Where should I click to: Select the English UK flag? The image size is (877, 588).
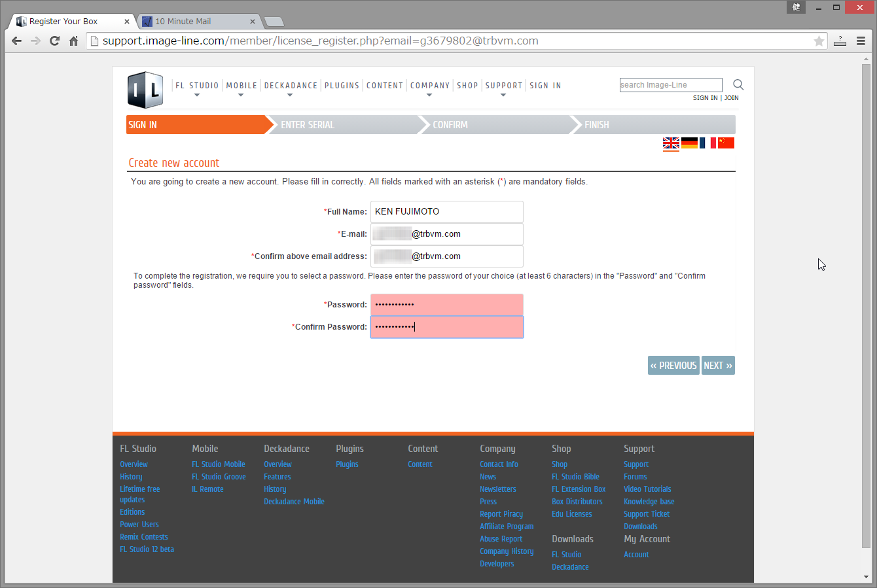671,143
